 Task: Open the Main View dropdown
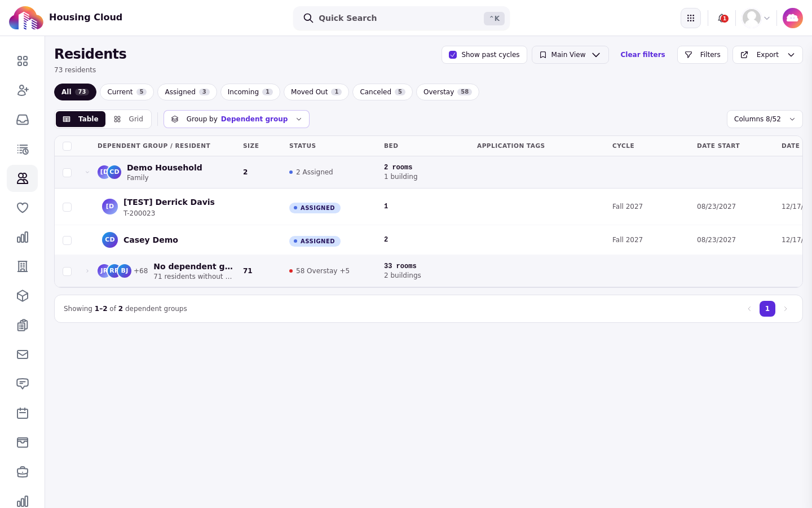coord(570,55)
